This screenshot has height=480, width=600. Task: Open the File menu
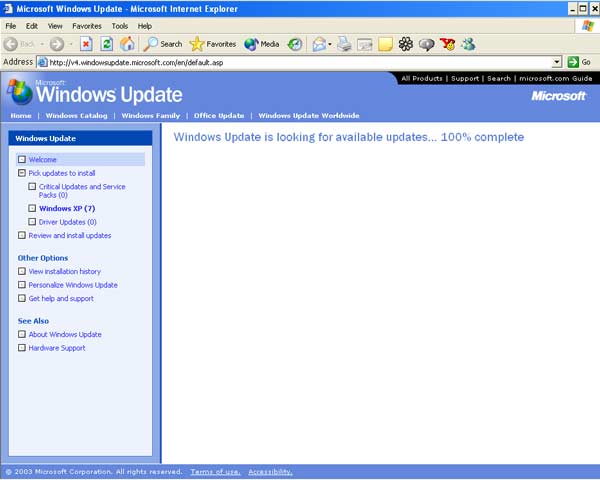click(x=11, y=26)
